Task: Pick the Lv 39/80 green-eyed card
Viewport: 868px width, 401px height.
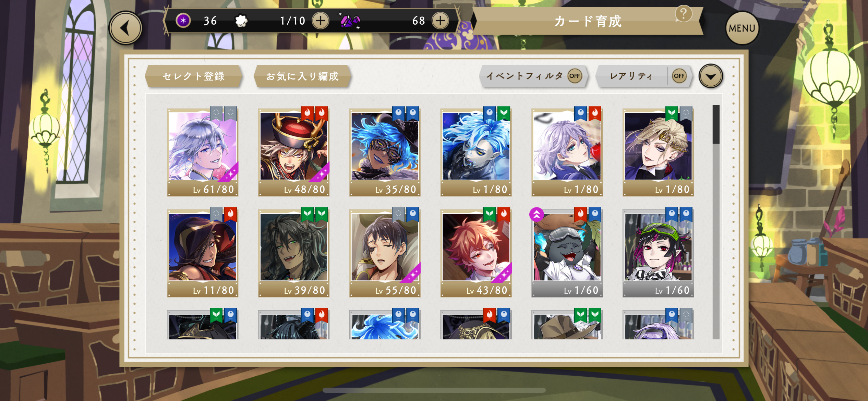Action: [294, 253]
